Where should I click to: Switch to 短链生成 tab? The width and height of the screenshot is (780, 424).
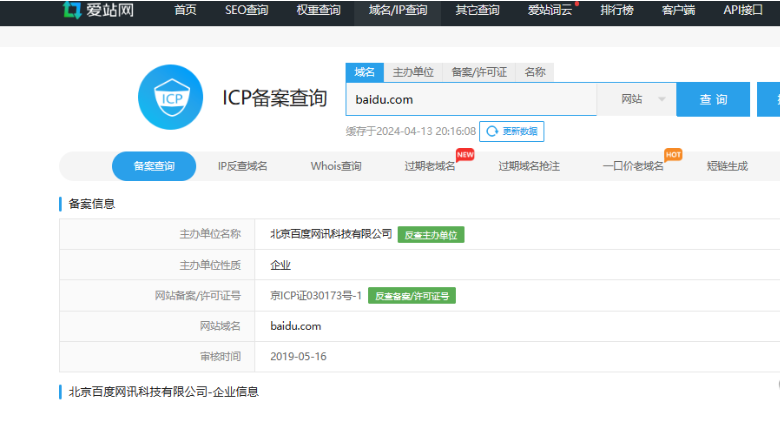727,166
